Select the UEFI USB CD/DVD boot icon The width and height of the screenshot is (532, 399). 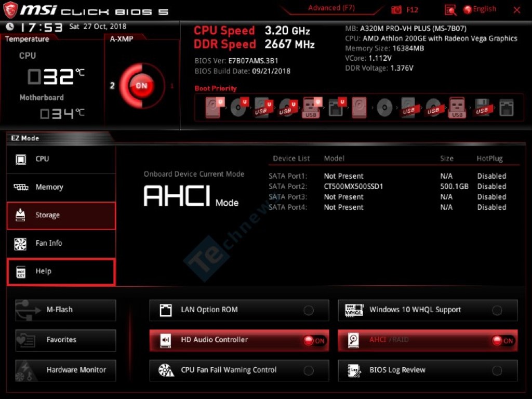[288, 108]
